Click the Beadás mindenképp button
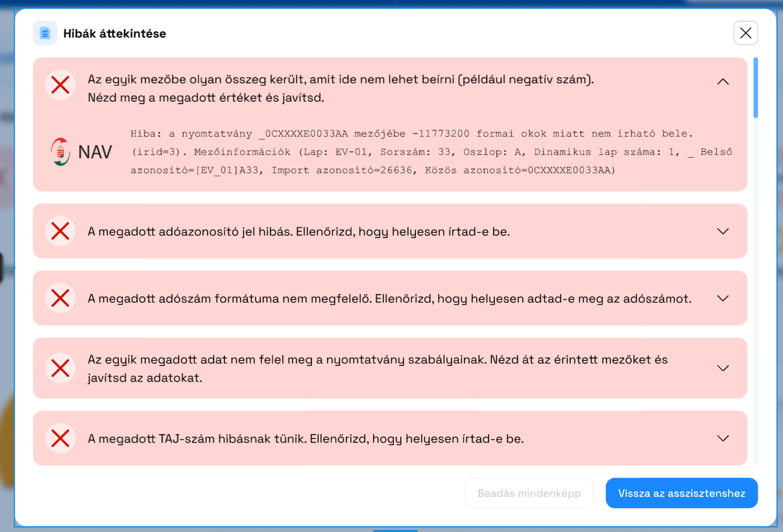 click(x=529, y=493)
